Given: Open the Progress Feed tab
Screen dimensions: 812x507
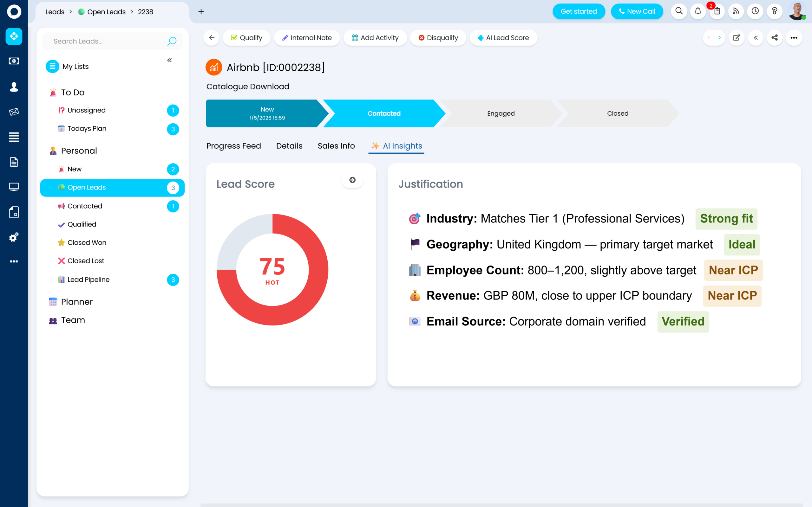Looking at the screenshot, I should point(233,146).
